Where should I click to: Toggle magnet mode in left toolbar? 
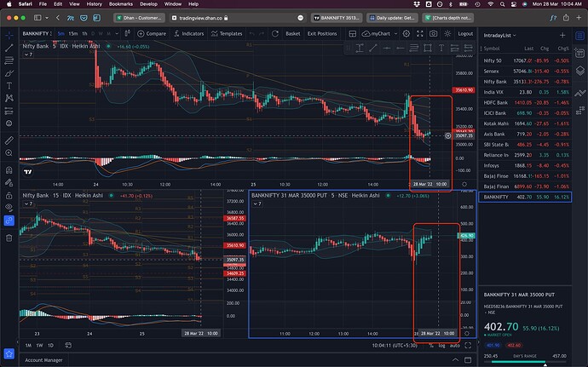[x=9, y=170]
